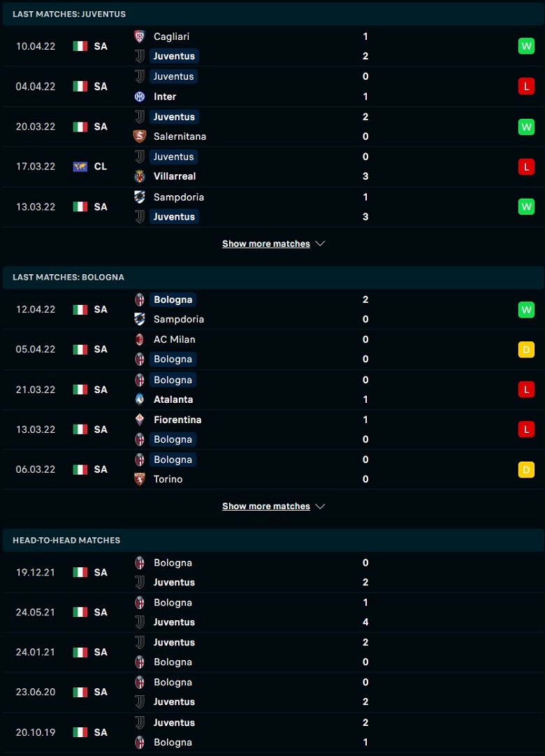545x756 pixels.
Task: Click the Villarreal club crest
Action: [x=140, y=176]
